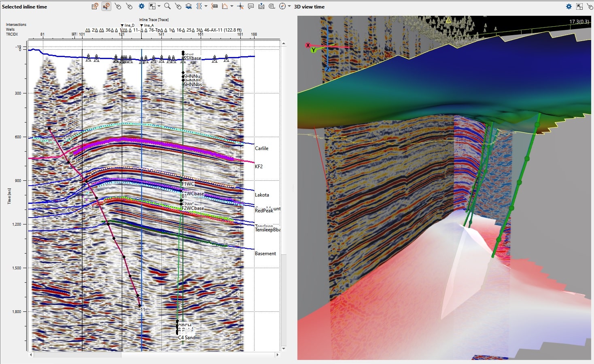The height and width of the screenshot is (364, 594).
Task: Select the crosshair cursor tracking icon
Action: 240,6
